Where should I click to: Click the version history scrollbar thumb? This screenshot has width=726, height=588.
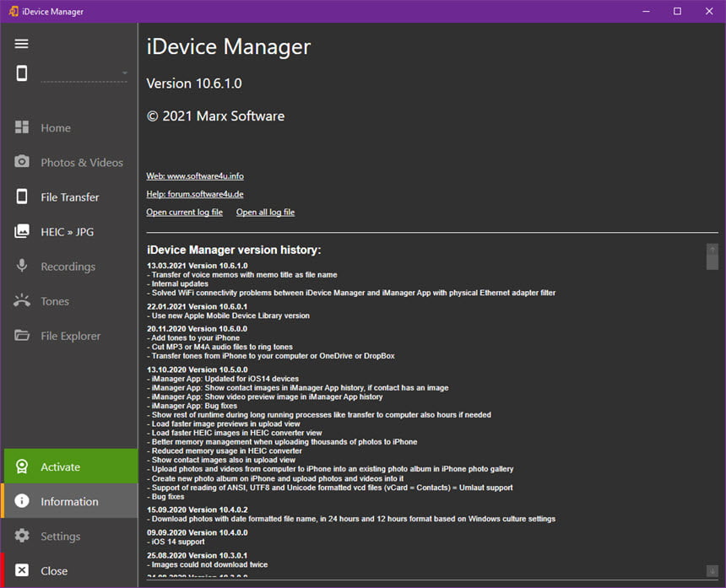[712, 262]
